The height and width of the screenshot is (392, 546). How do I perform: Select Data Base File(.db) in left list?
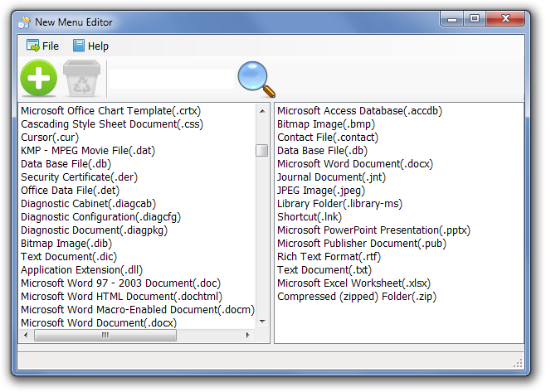(66, 164)
